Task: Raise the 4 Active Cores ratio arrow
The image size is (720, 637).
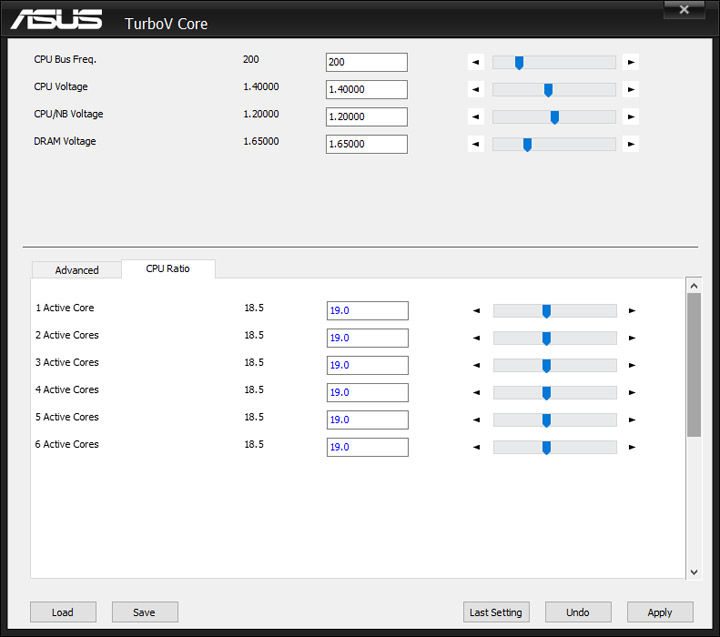Action: point(632,392)
